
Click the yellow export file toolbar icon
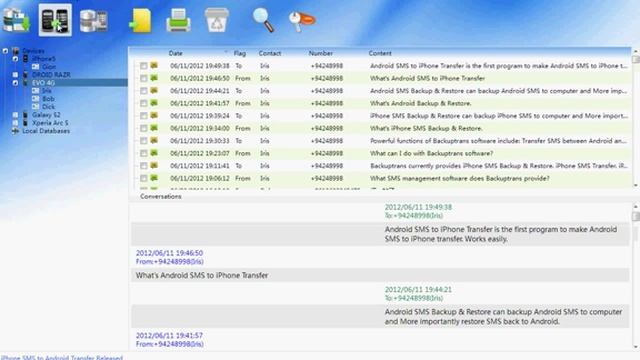click(141, 20)
